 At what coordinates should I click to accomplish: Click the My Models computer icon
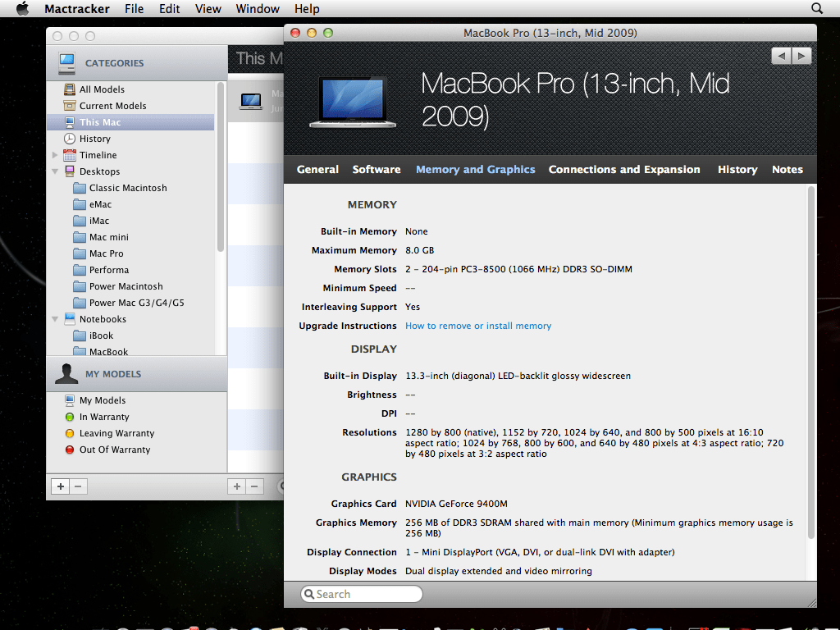(x=70, y=400)
